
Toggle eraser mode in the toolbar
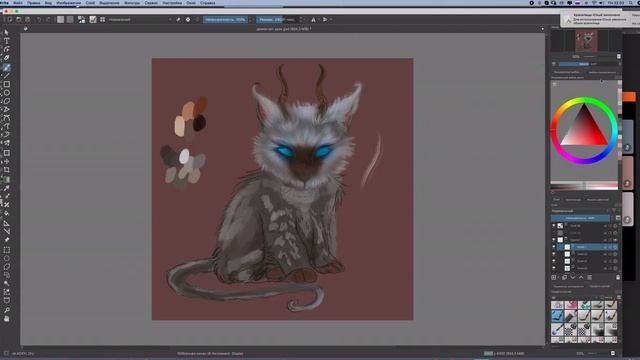178,19
